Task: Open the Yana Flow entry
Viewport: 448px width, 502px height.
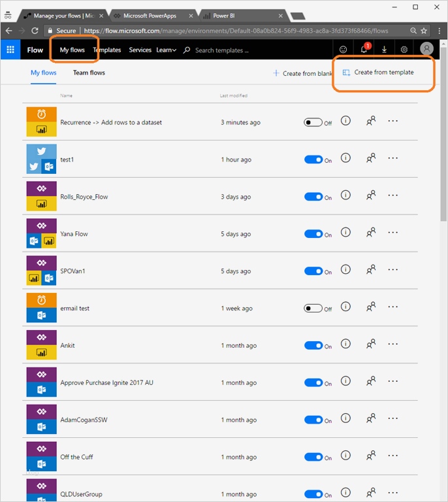Action: coord(74,234)
